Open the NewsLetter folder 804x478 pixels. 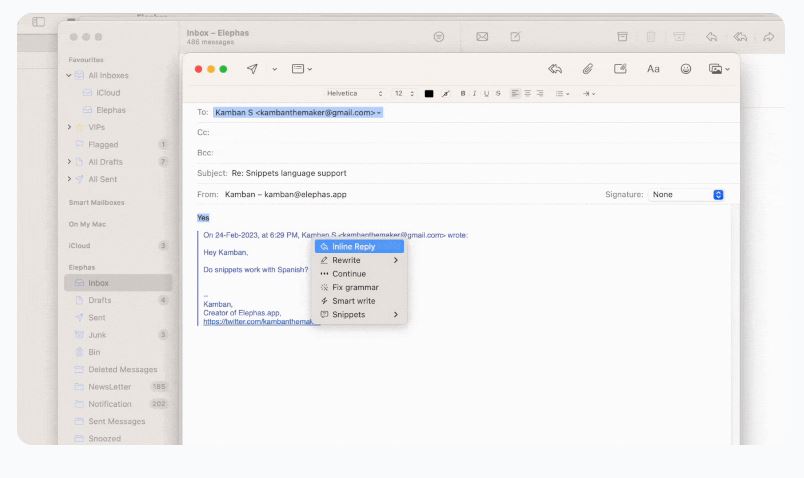(x=118, y=387)
